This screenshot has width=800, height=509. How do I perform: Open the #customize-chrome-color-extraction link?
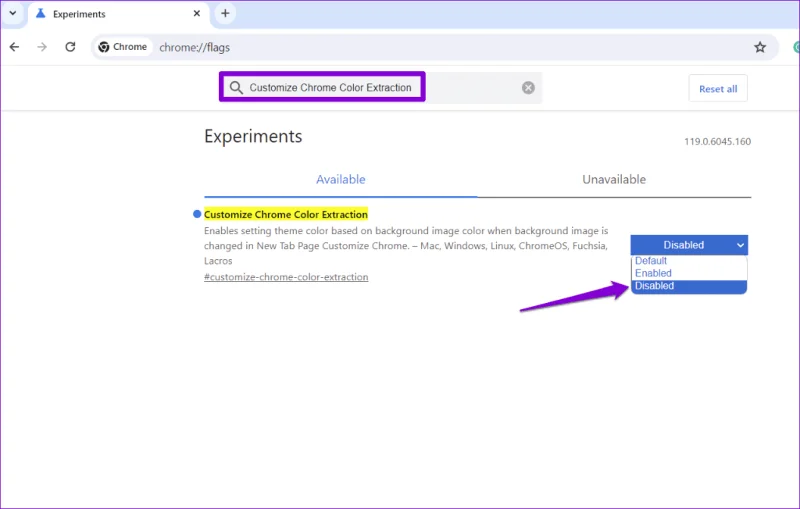tap(286, 277)
